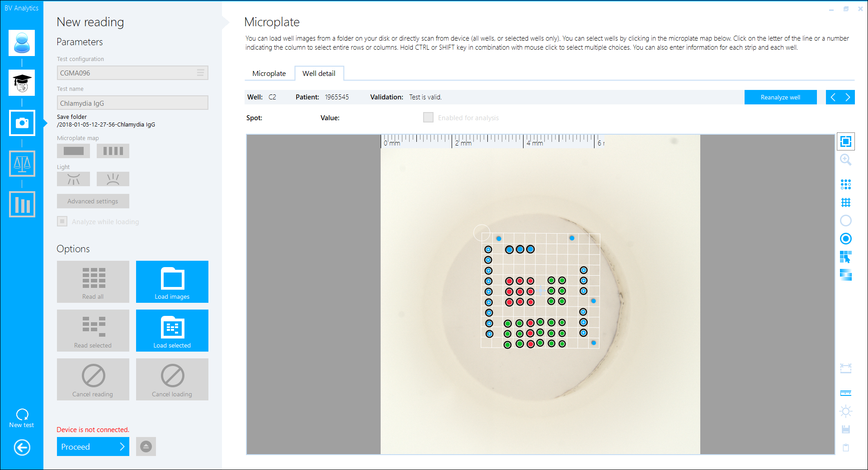The width and height of the screenshot is (868, 470).
Task: Check the Enabled for analysis checkbox
Action: pyautogui.click(x=428, y=117)
